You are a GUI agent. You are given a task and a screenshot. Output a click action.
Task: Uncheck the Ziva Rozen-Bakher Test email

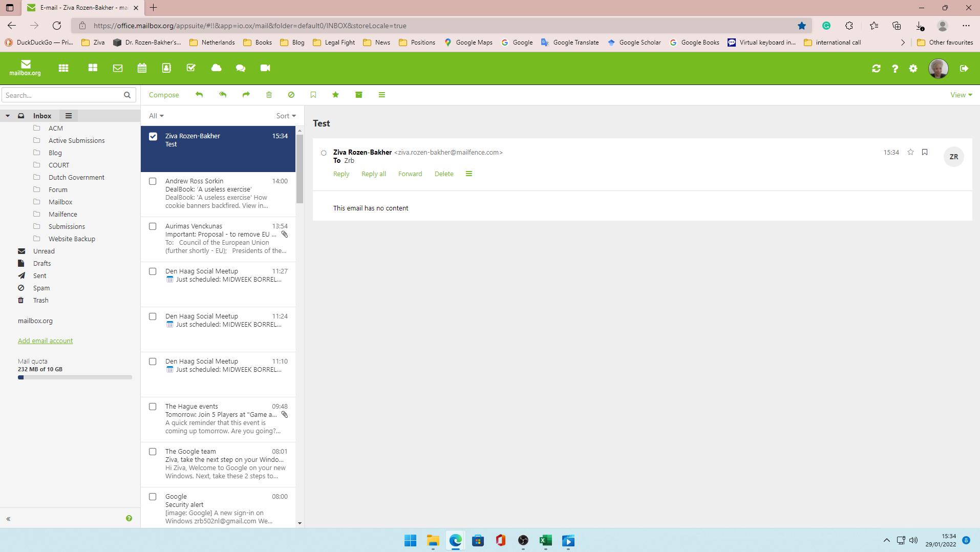(x=153, y=136)
